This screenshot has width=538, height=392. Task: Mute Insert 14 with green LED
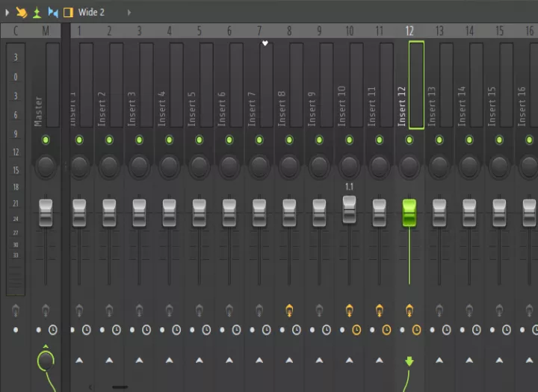coord(469,140)
